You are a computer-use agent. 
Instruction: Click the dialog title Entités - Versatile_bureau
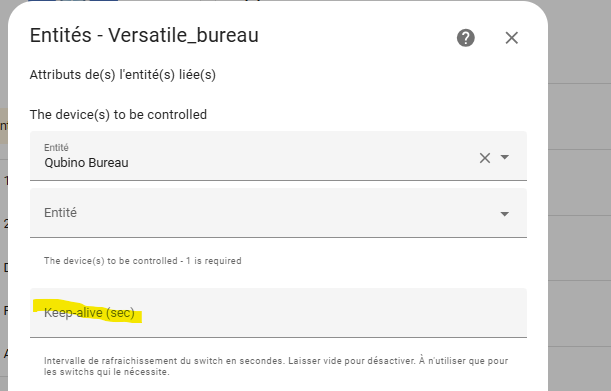pyautogui.click(x=144, y=35)
